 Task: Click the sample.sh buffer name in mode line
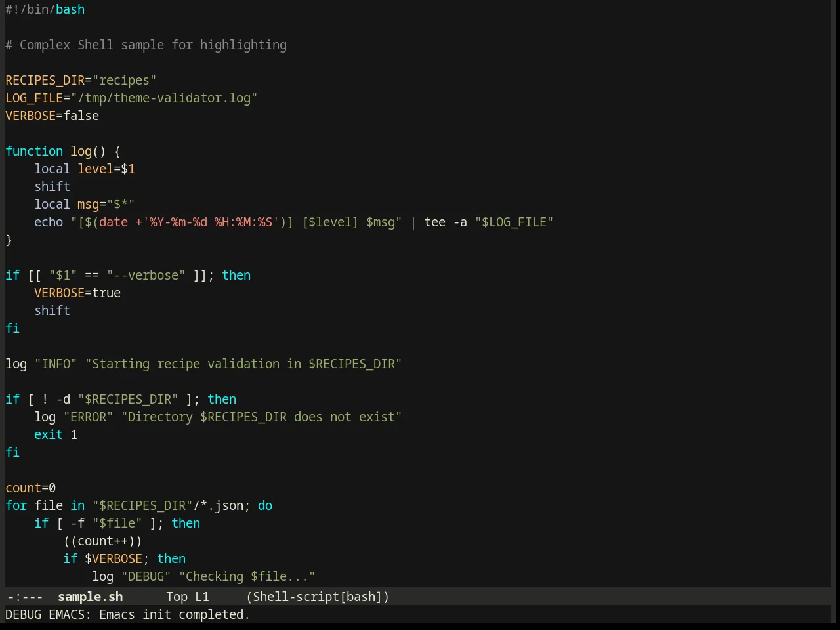pyautogui.click(x=90, y=597)
